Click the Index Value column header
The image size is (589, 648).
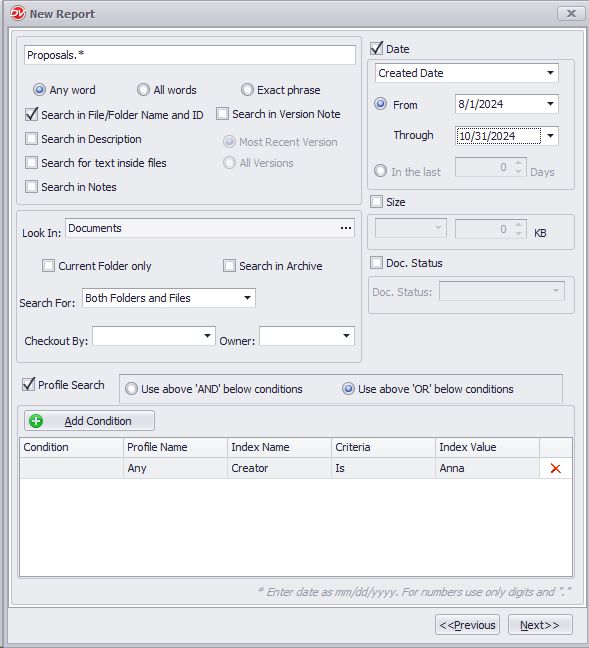487,447
